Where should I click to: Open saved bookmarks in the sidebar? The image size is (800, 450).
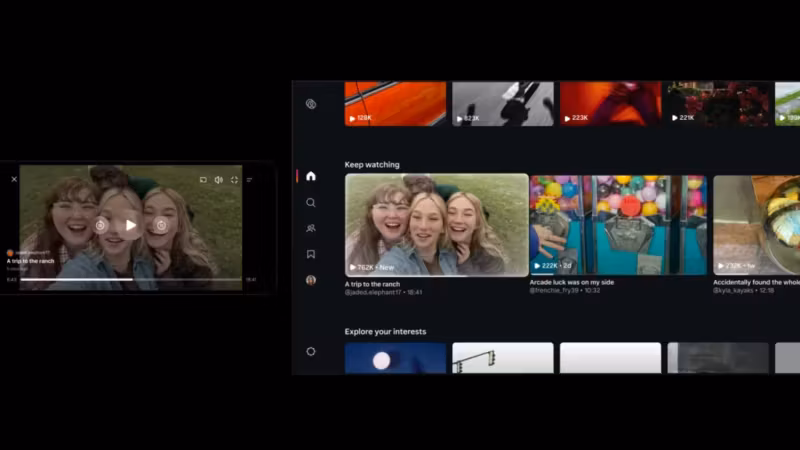(311, 254)
